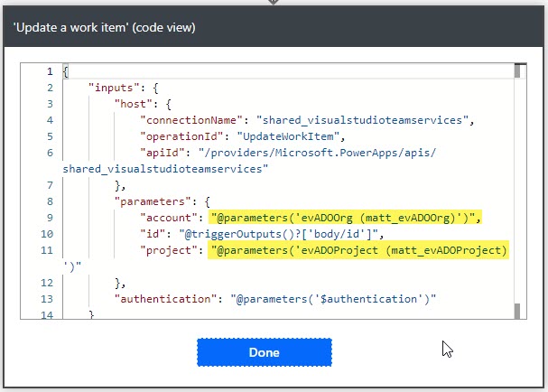Click the "apiId" key on line 6
This screenshot has width=548, height=392.
point(162,153)
